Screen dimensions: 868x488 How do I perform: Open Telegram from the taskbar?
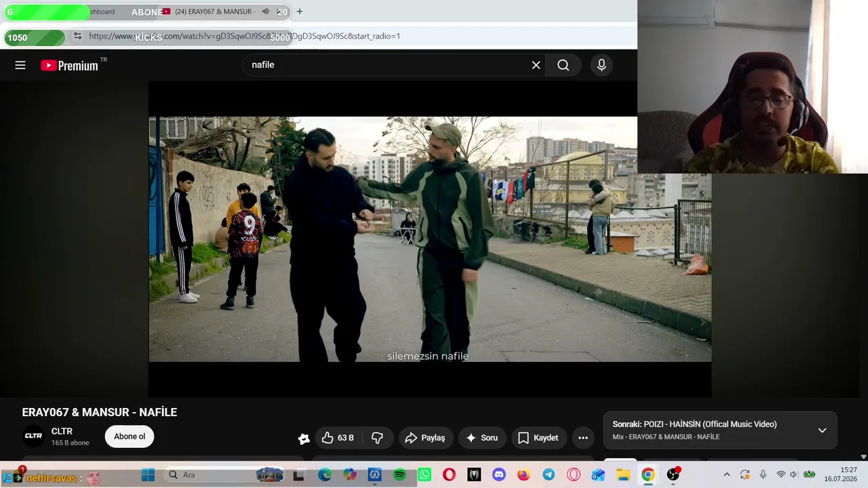tap(549, 475)
